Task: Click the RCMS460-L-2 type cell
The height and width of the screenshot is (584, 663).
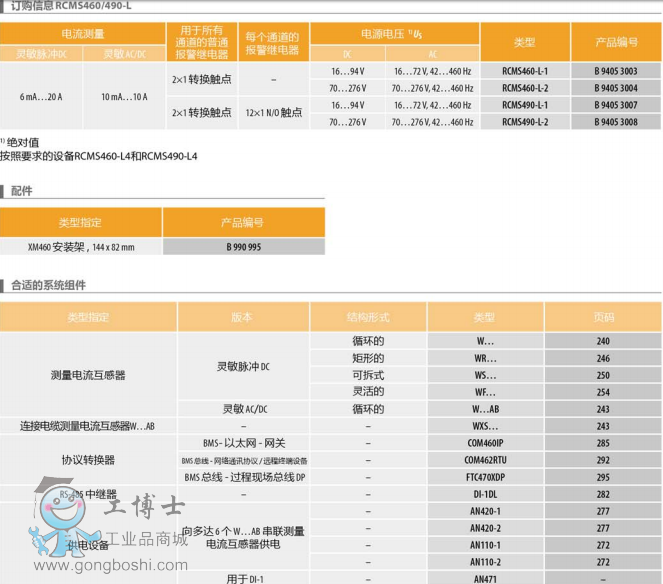Action: [x=524, y=88]
